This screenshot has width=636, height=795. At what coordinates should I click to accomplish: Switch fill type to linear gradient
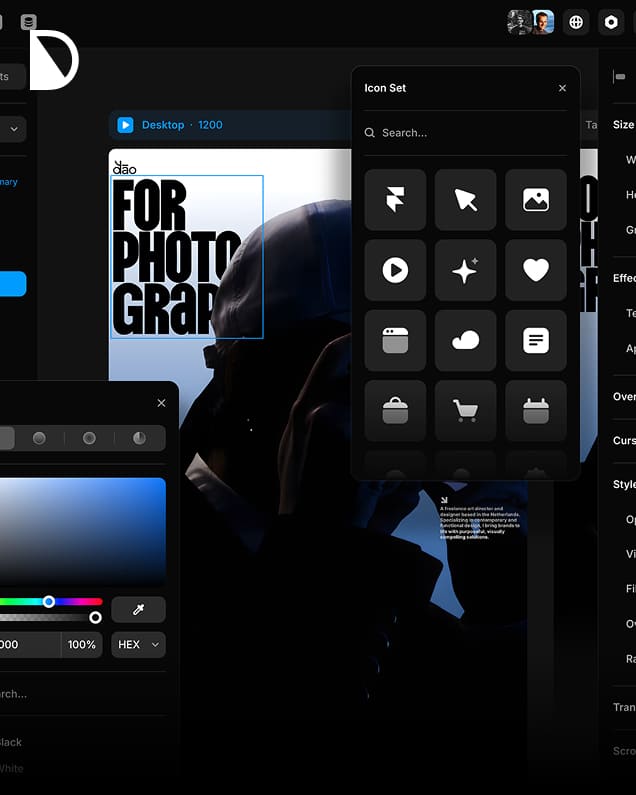[x=39, y=438]
